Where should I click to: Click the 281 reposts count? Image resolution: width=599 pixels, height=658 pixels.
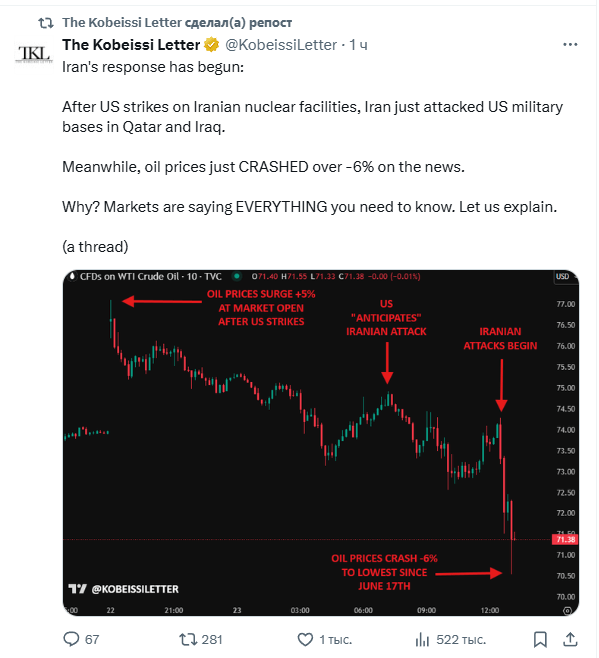pyautogui.click(x=212, y=640)
